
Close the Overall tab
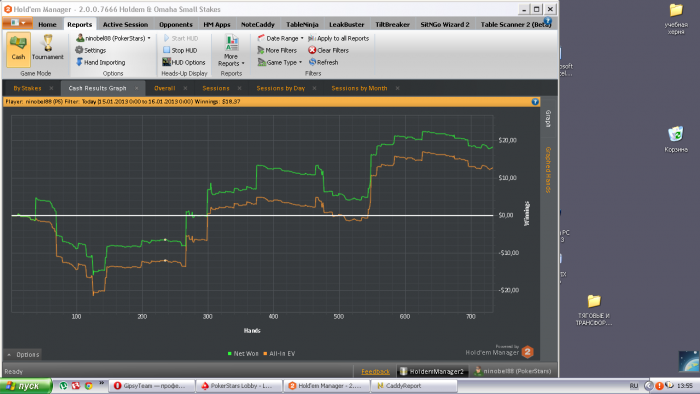(185, 88)
